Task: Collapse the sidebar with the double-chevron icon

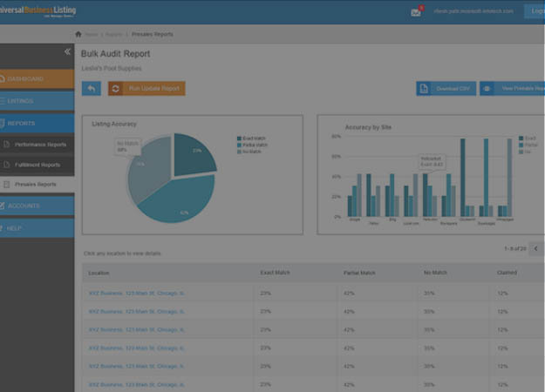Action: point(67,51)
